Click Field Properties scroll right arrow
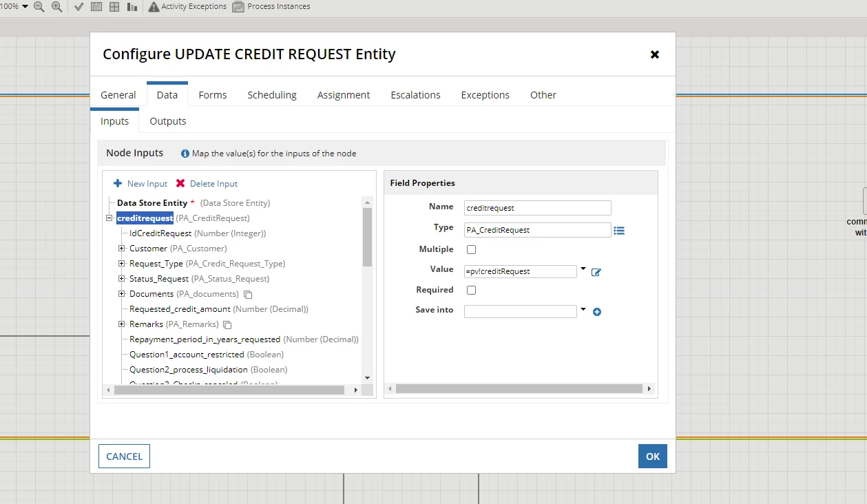 click(x=649, y=389)
